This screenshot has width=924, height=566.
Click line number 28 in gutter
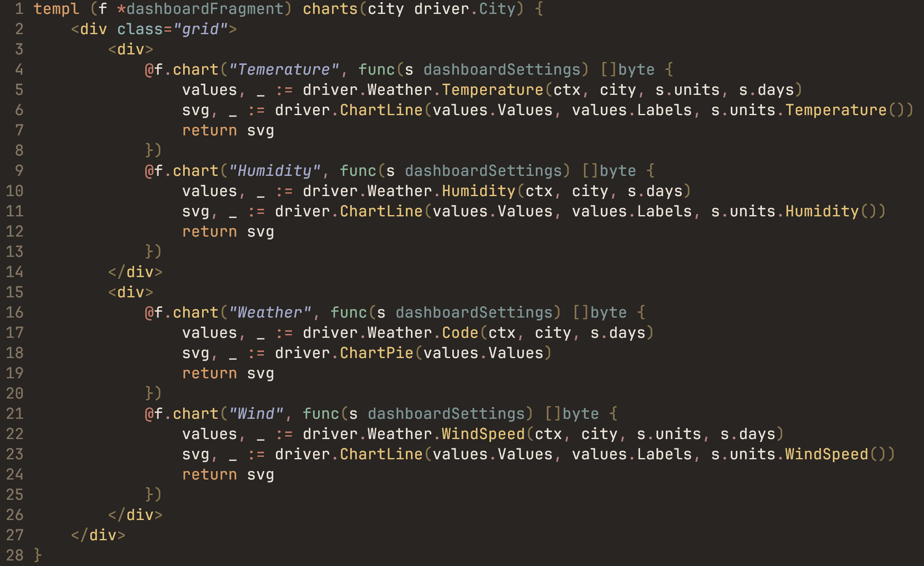(x=15, y=555)
